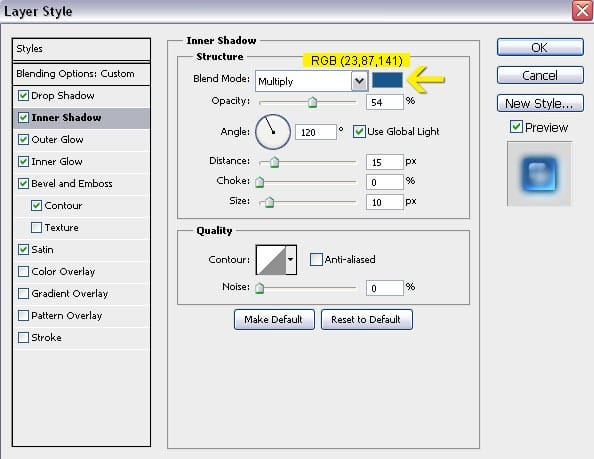This screenshot has width=594, height=459.
Task: Toggle the Inner Glow checkbox
Action: pyautogui.click(x=23, y=161)
